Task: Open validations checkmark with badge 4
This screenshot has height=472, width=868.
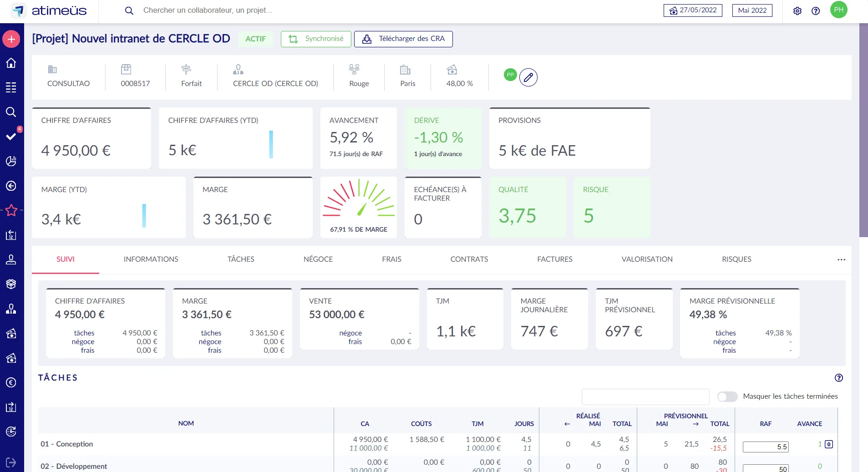Action: point(11,136)
